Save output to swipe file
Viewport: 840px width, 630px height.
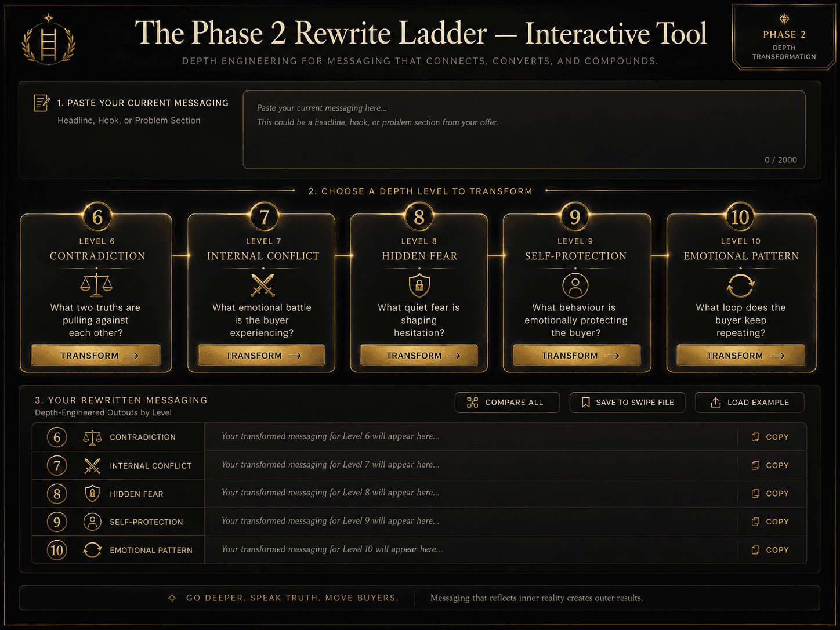pyautogui.click(x=627, y=403)
